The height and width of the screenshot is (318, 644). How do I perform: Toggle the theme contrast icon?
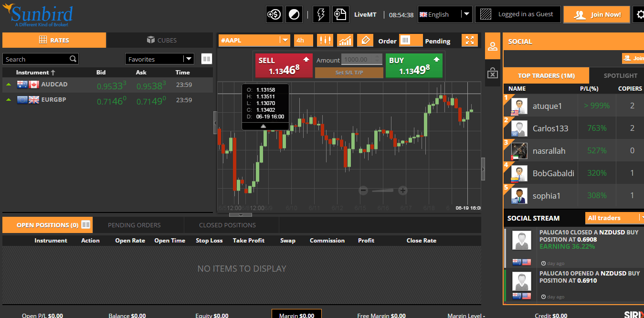coord(294,14)
